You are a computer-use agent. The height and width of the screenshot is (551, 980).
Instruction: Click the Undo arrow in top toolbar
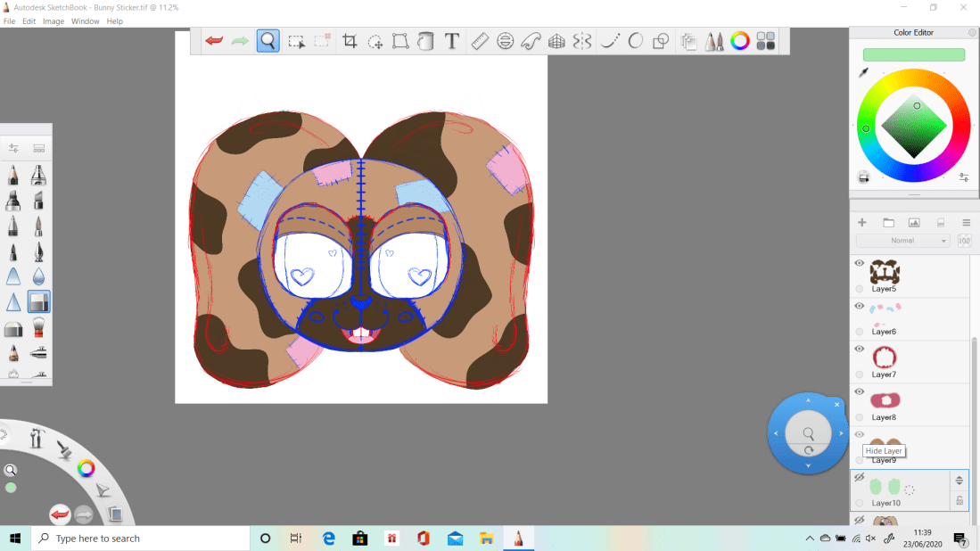click(214, 41)
